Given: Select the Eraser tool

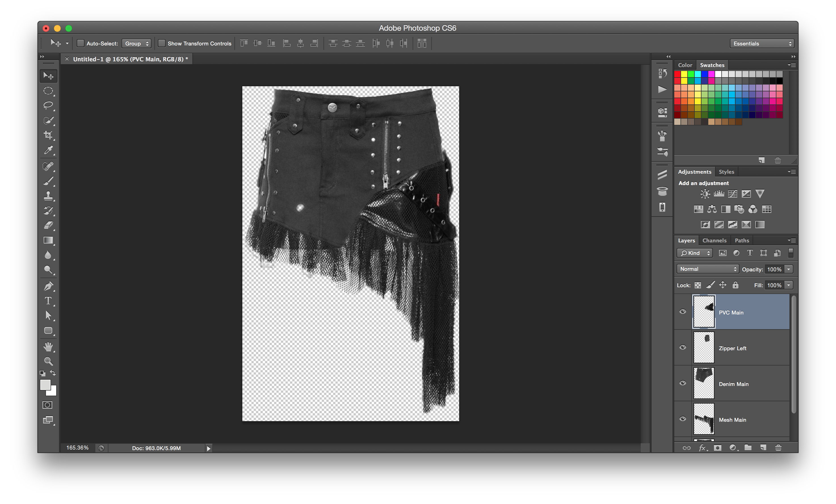Looking at the screenshot, I should point(48,225).
